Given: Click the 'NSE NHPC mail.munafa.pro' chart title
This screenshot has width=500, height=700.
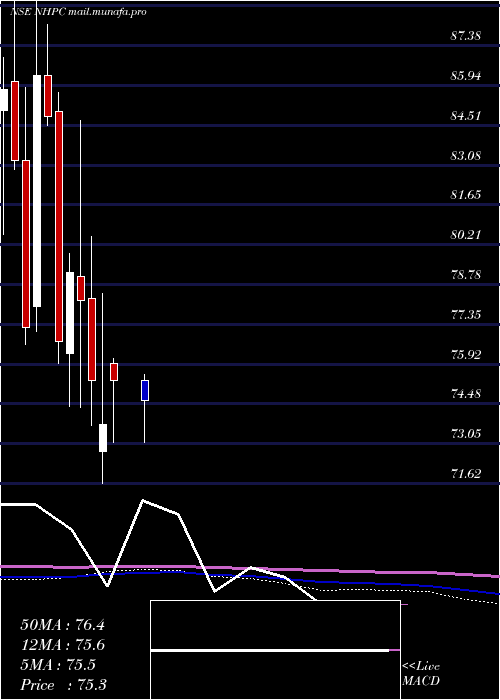Looking at the screenshot, I should (79, 12).
